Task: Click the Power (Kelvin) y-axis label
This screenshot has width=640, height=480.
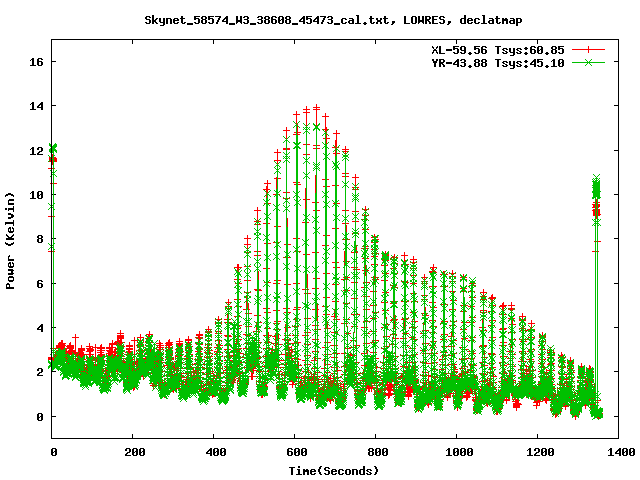Action: point(10,241)
